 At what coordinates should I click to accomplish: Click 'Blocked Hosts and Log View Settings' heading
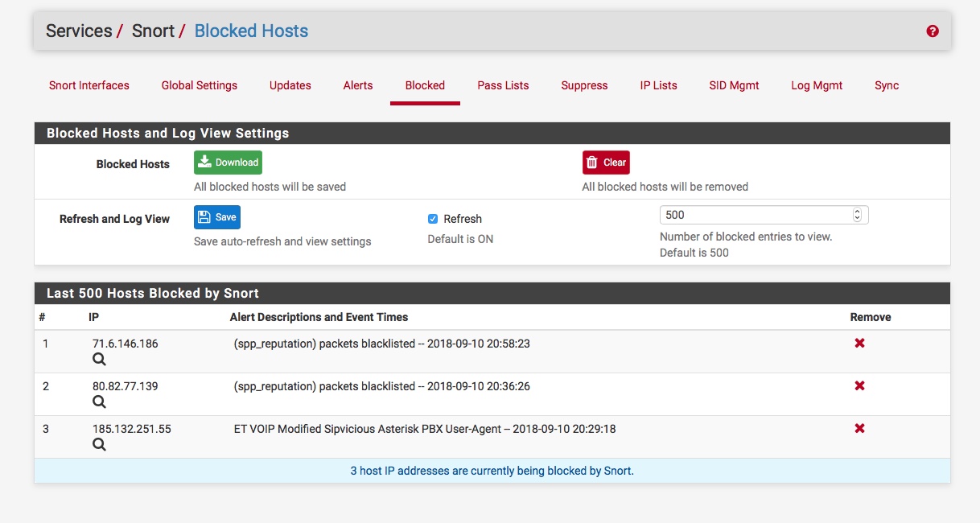point(167,133)
